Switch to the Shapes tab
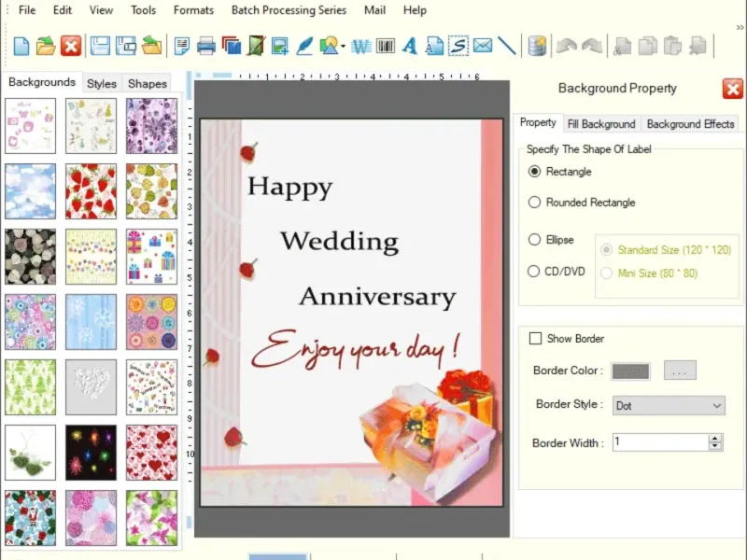This screenshot has width=747, height=560. (x=148, y=84)
